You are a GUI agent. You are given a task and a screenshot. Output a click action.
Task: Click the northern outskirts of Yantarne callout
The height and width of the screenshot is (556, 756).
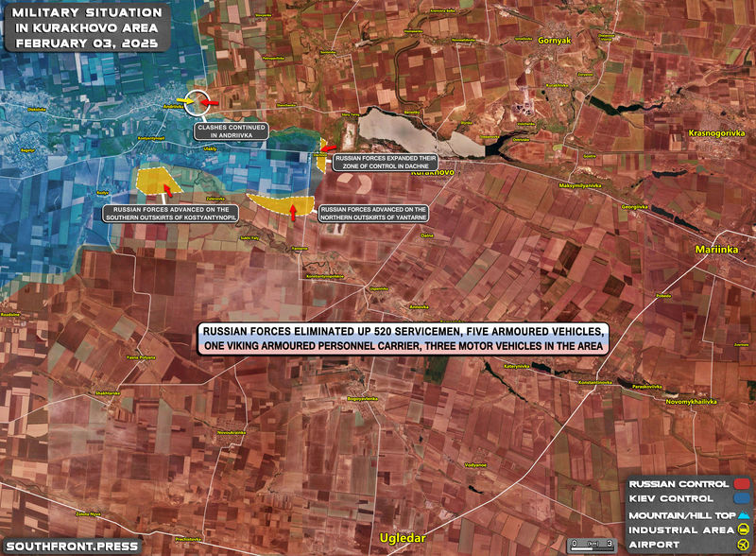[x=372, y=214]
